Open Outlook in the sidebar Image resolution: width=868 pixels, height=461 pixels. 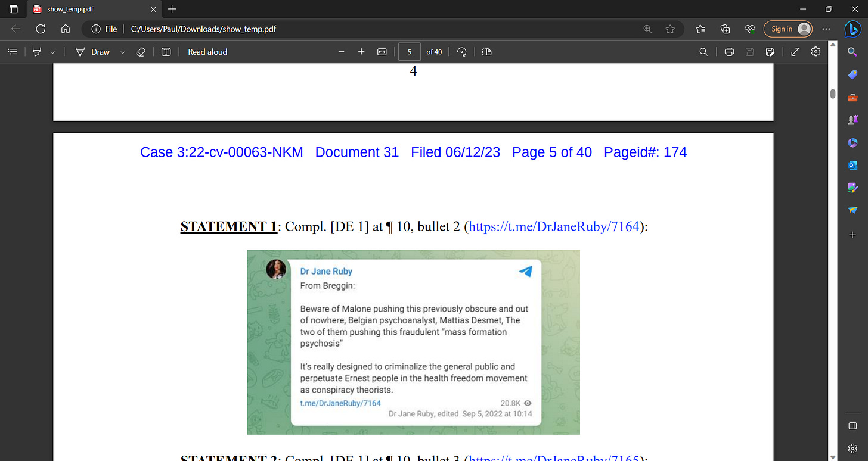852,165
